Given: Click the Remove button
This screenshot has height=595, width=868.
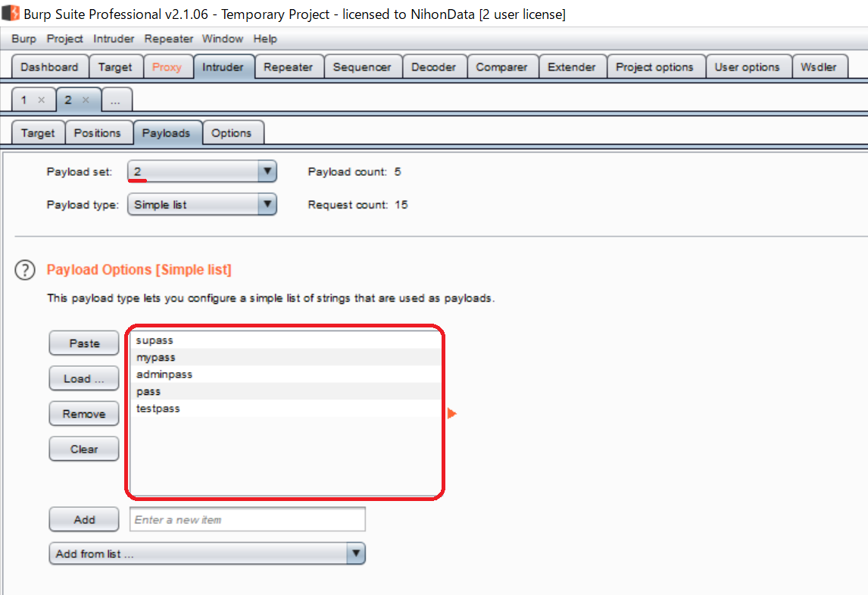Looking at the screenshot, I should (84, 414).
